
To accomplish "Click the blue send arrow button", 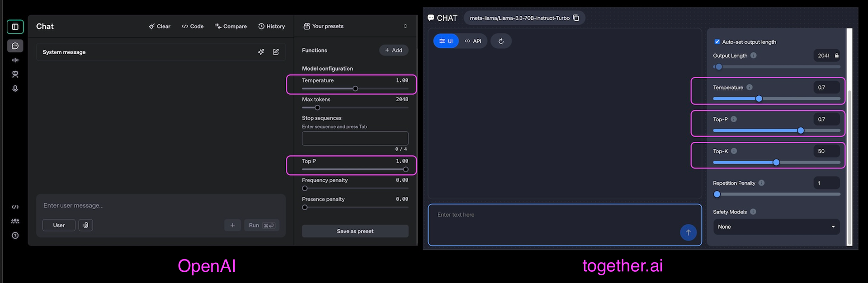I will tap(688, 232).
